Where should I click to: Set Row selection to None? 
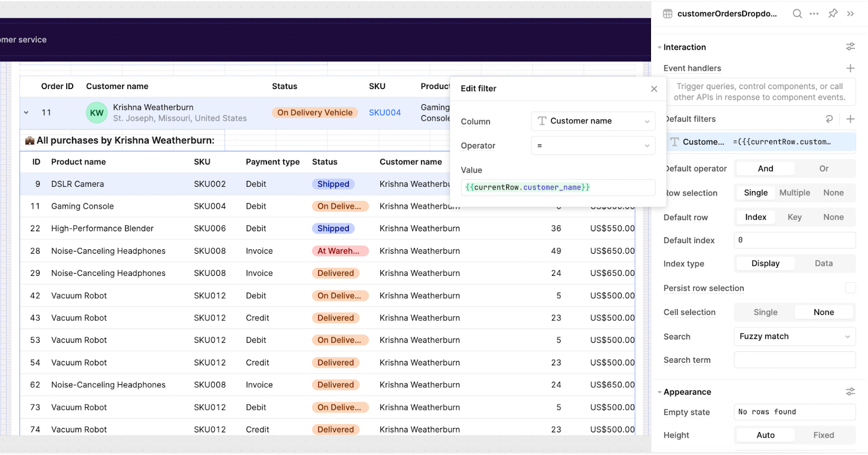pos(833,193)
